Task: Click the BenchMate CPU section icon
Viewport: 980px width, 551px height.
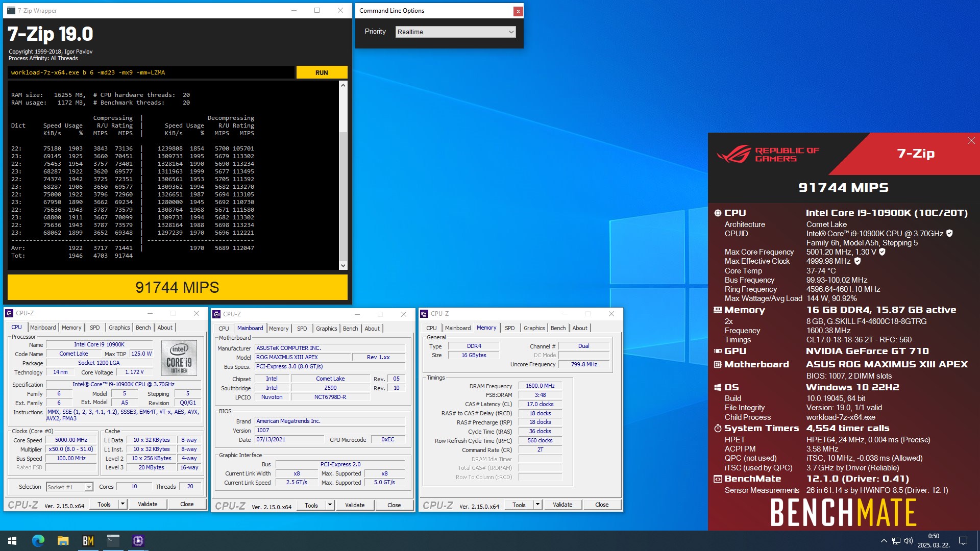Action: [718, 213]
